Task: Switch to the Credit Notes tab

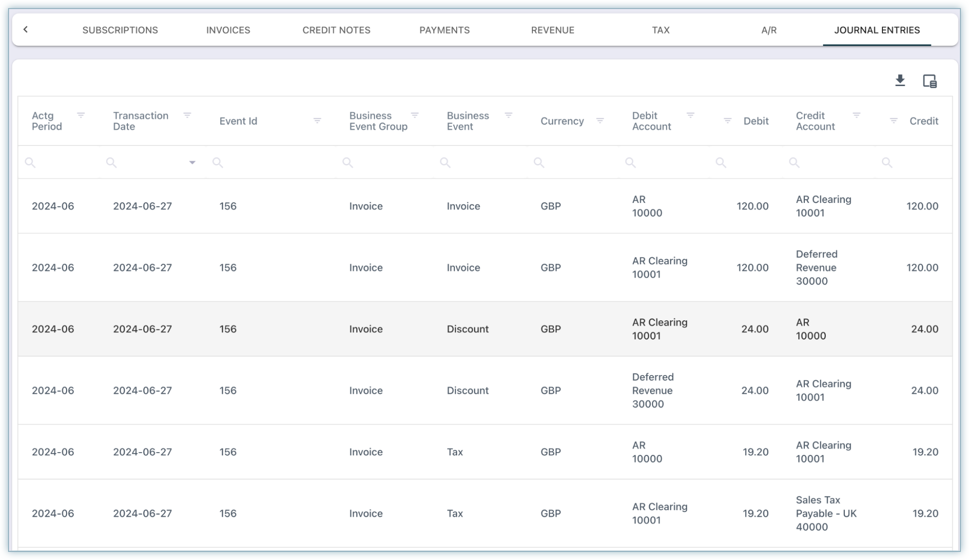Action: tap(336, 30)
